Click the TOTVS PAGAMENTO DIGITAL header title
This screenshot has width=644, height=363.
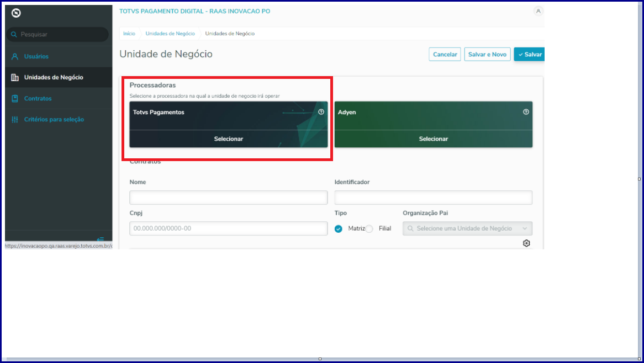pos(194,11)
